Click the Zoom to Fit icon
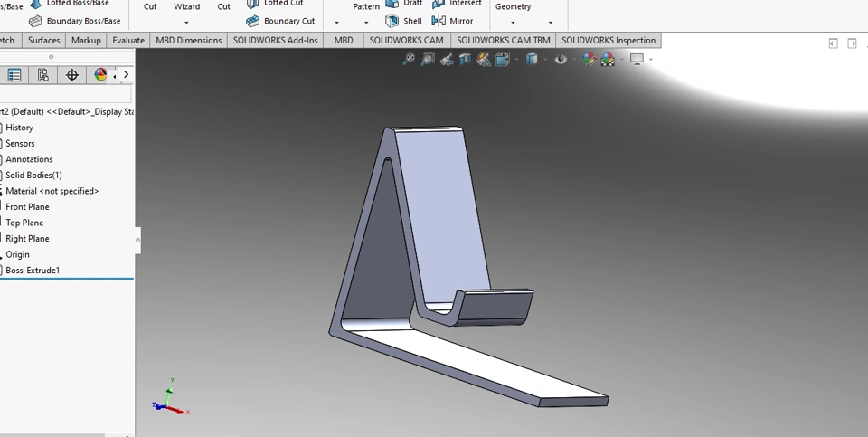 [x=409, y=59]
